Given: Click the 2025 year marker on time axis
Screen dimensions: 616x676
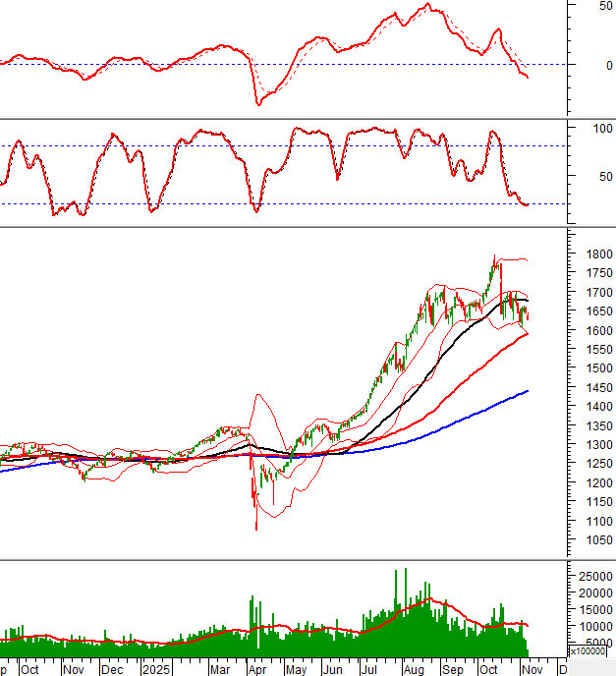Looking at the screenshot, I should (x=156, y=669).
